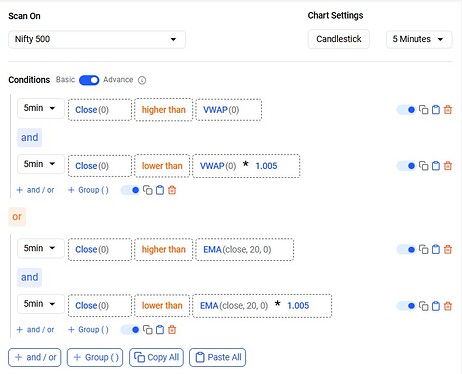Edit the VWAP(0) * 1.005 expression
Viewport: 462px width, 374px height.
point(246,166)
